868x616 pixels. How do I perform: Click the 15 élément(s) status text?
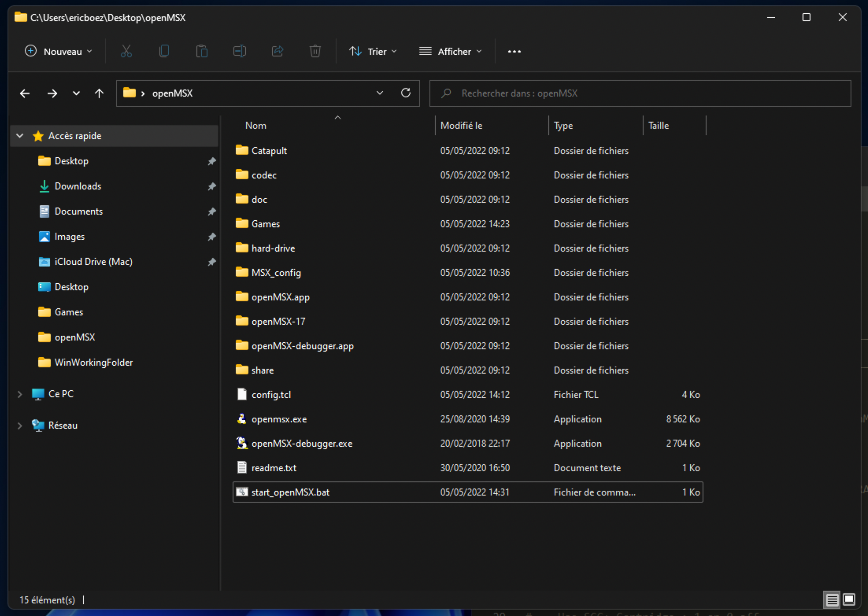tap(47, 600)
